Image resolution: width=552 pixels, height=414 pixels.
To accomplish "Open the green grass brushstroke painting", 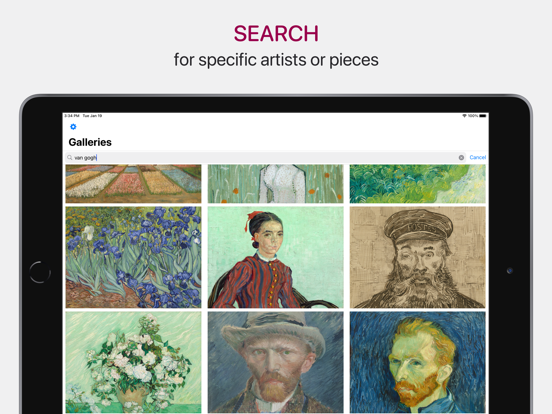I will [x=418, y=184].
